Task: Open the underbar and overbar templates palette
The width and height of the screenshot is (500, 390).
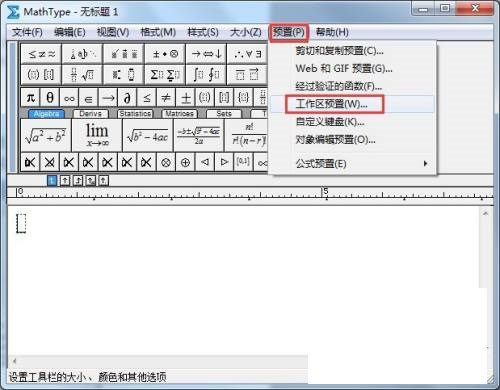Action: pyautogui.click(x=247, y=74)
